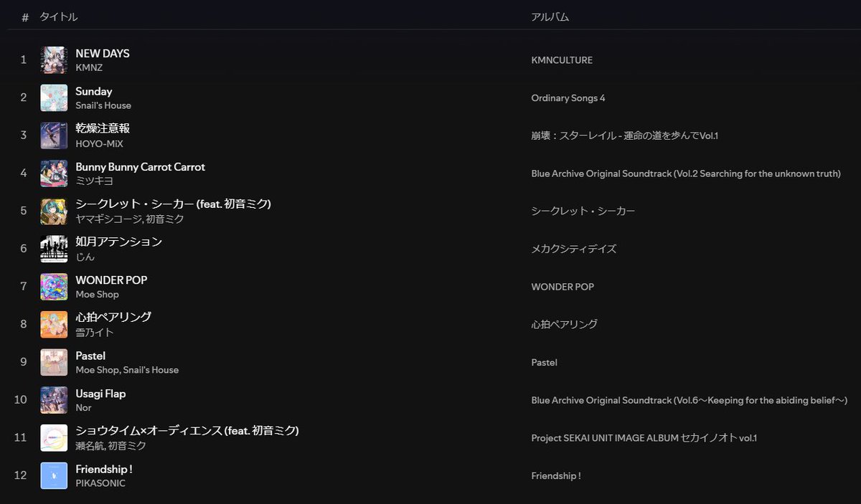Open artist ヤマギシコージ
Viewport: 861px width, 504px height.
[x=108, y=219]
